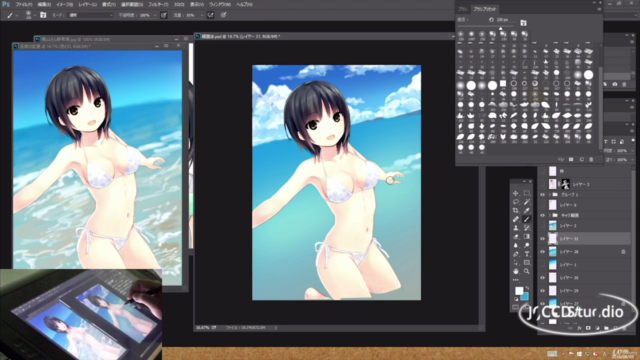Open the opacity slider arrow in options bar
This screenshot has width=640, height=360.
pos(155,15)
